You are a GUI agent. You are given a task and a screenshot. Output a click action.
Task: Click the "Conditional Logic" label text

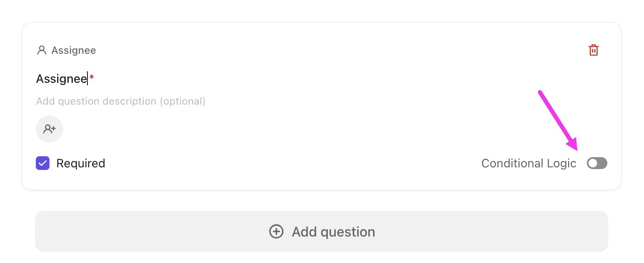pyautogui.click(x=528, y=163)
